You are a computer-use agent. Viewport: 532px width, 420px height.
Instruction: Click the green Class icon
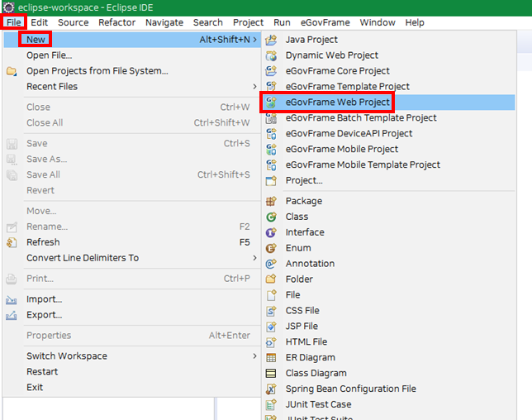pos(271,217)
